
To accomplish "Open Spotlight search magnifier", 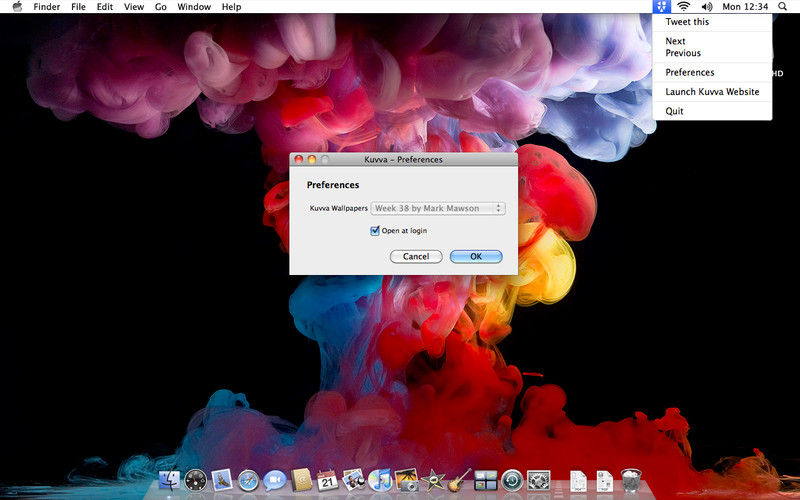I will click(x=782, y=7).
